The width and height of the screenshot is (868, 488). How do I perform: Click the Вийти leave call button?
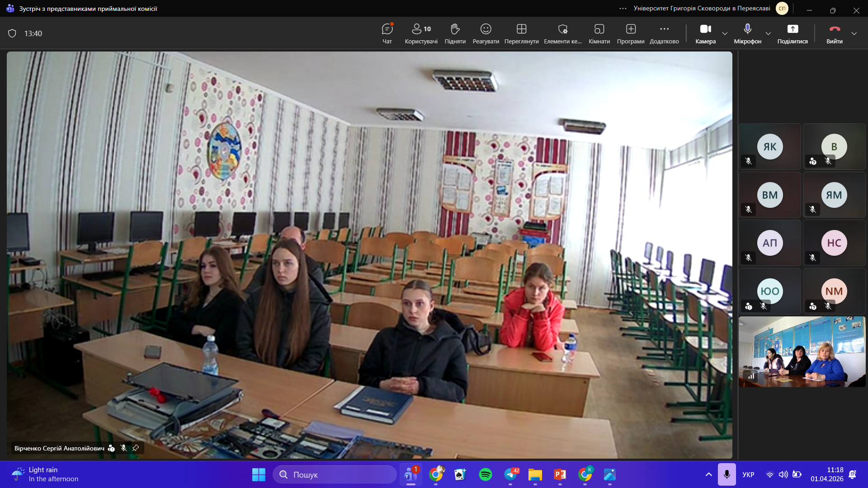[834, 33]
